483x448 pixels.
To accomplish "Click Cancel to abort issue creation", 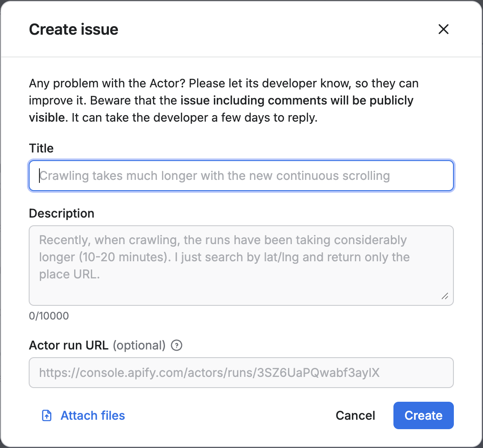I will click(355, 415).
